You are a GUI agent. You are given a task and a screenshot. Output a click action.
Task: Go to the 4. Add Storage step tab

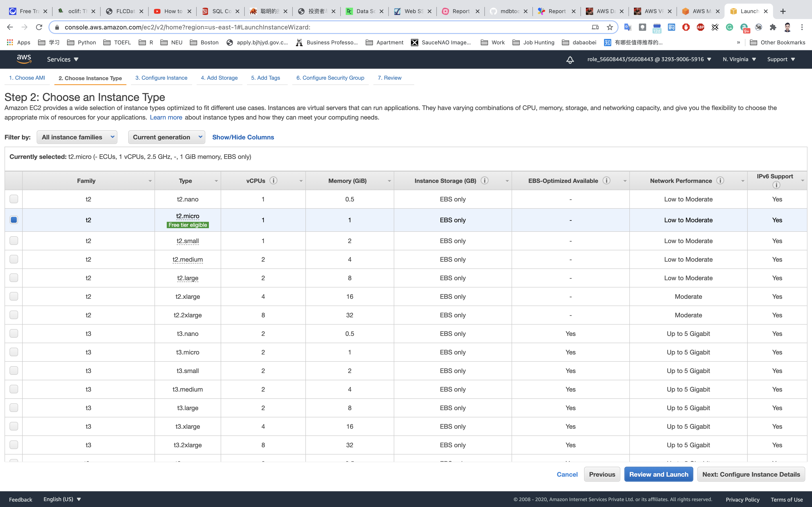[x=219, y=78]
